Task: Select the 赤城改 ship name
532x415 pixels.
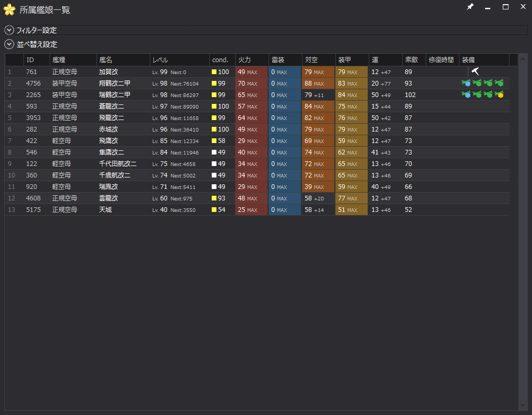Action: (108, 129)
